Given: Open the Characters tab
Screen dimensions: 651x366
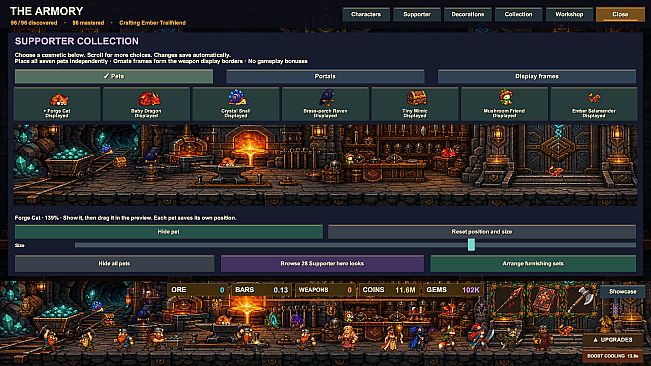Looking at the screenshot, I should pyautogui.click(x=366, y=14).
